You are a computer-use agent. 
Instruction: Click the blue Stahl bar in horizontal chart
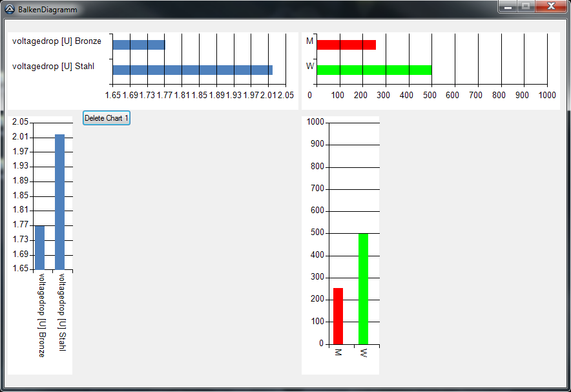(x=192, y=70)
